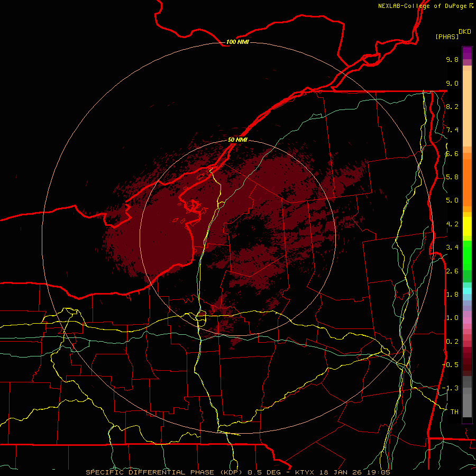Select the 9.0 value on the color scale
The height and width of the screenshot is (476, 476).
[x=452, y=83]
